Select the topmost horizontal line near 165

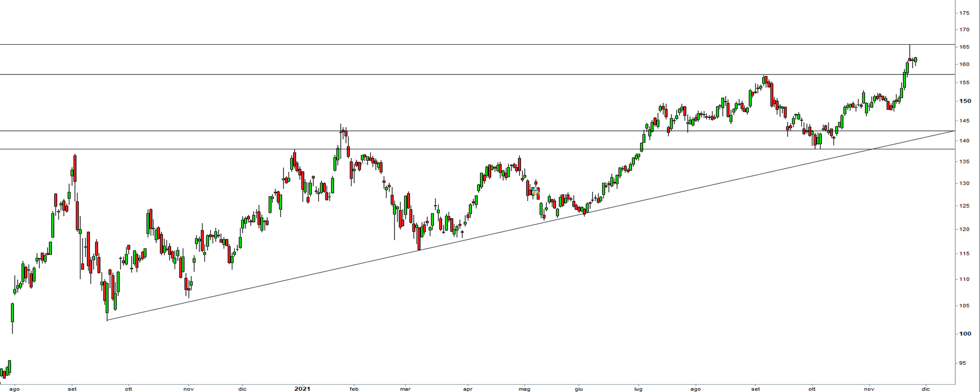tap(392, 45)
